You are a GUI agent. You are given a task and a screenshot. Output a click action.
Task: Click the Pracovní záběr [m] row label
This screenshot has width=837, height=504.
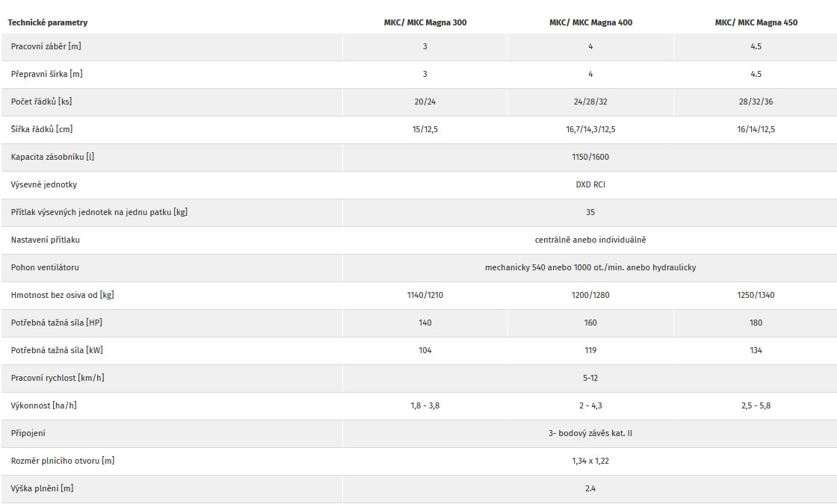(46, 46)
